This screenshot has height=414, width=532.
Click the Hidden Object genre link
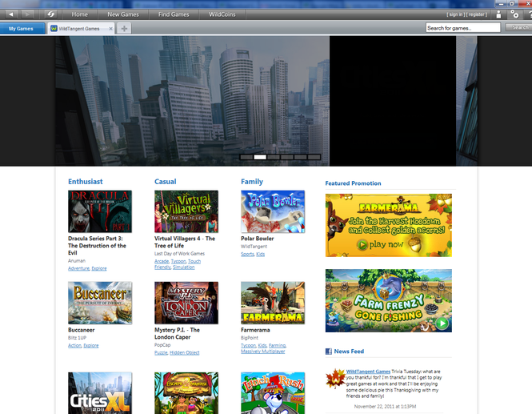(185, 352)
